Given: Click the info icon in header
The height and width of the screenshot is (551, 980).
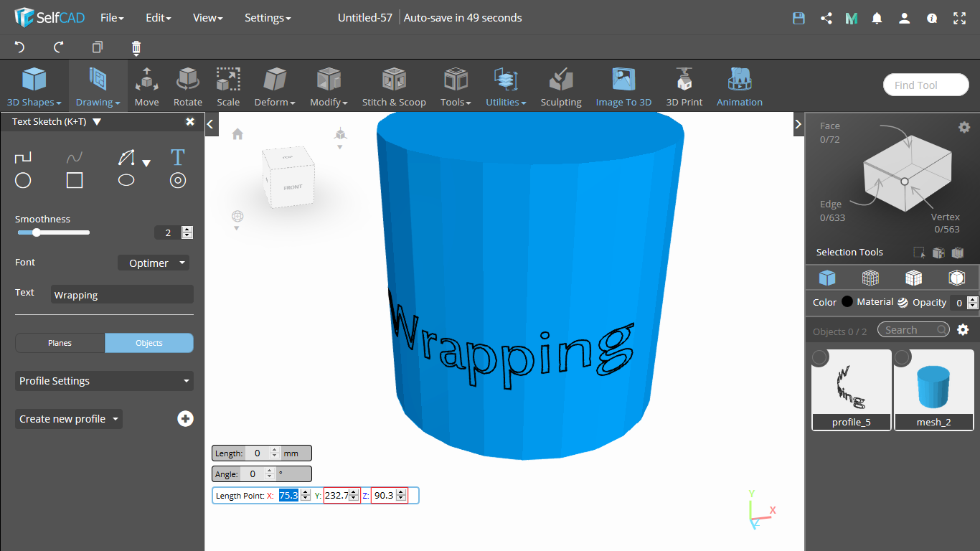Looking at the screenshot, I should click(x=932, y=18).
